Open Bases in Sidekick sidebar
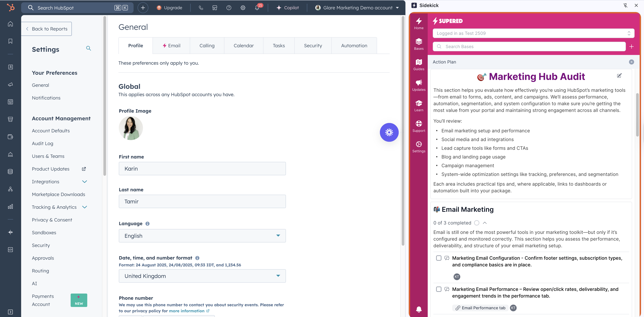Image resolution: width=644 pixels, height=317 pixels. 419,44
